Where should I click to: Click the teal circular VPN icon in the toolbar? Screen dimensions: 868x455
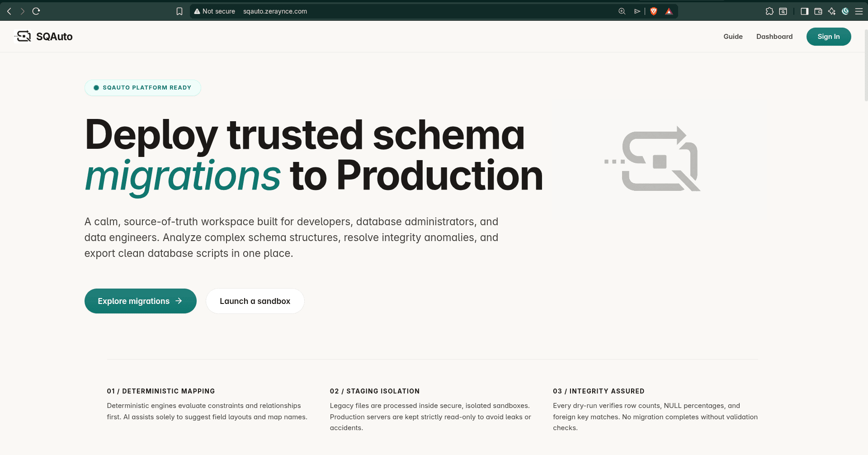pos(845,11)
